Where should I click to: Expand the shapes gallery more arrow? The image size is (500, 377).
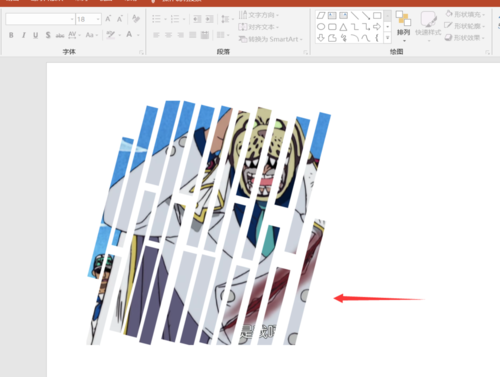[387, 38]
